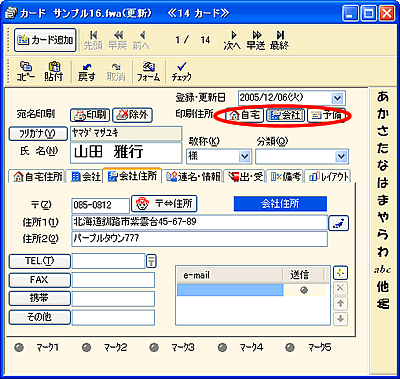Exclude card from printing with 除外
This screenshot has width=400, height=379.
133,115
